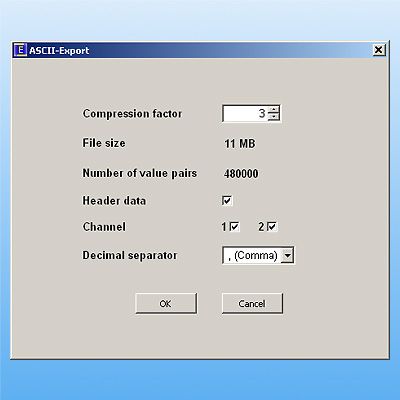
Task: Confirm export with the OK button
Action: pyautogui.click(x=166, y=303)
